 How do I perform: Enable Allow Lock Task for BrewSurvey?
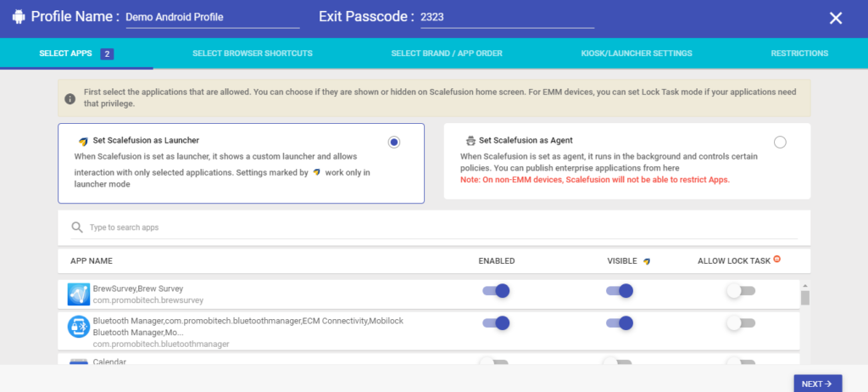tap(741, 290)
